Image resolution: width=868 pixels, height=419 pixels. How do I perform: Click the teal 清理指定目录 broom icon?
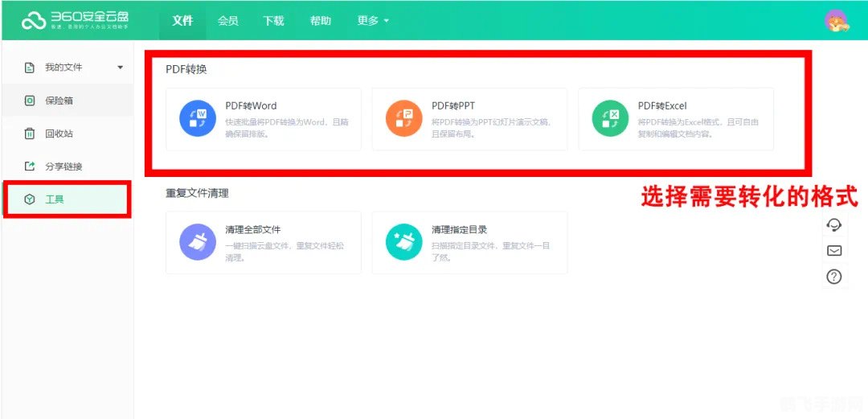tap(404, 242)
